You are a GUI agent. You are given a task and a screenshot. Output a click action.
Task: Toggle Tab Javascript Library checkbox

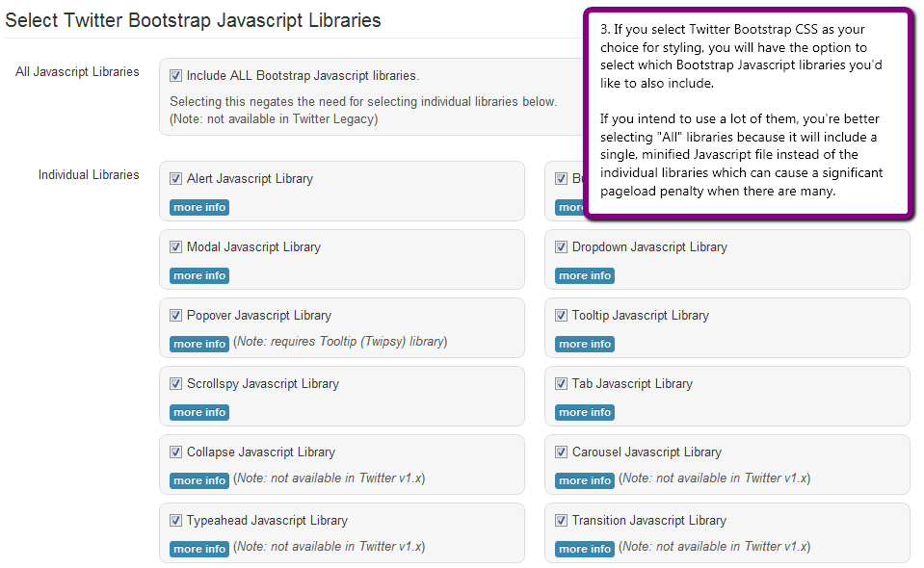coord(561,383)
